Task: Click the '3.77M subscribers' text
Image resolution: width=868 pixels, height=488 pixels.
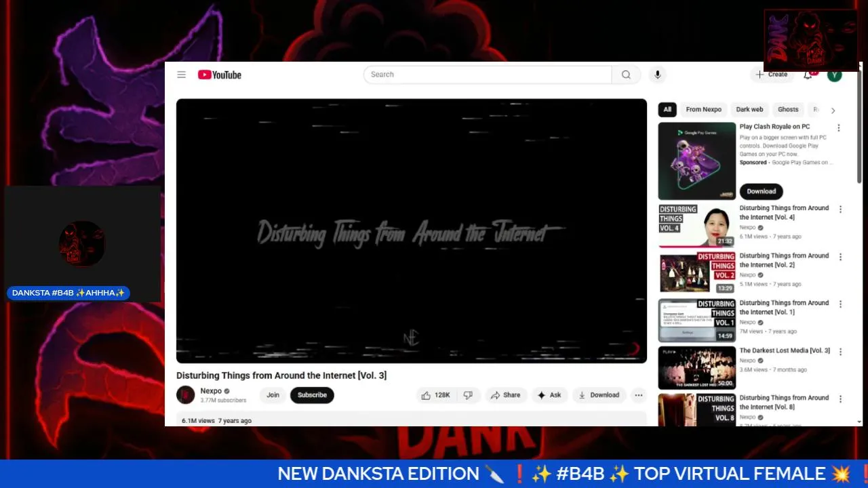Action: (223, 401)
